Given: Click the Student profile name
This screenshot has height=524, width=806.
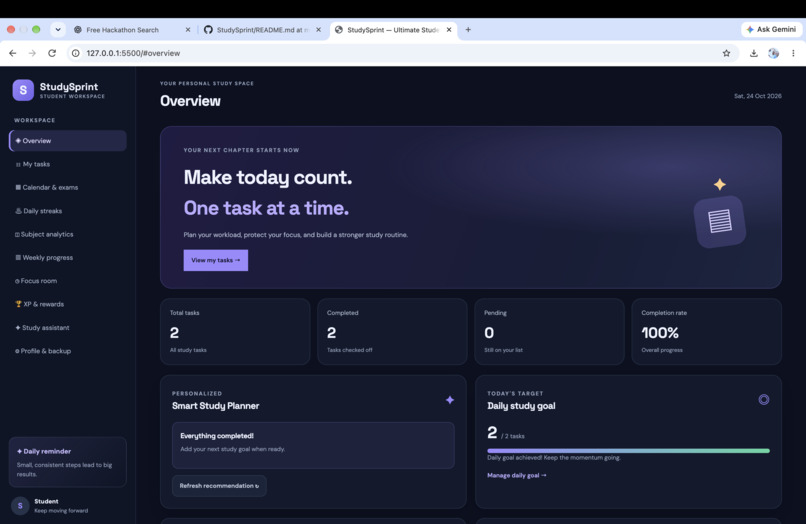Looking at the screenshot, I should [46, 501].
